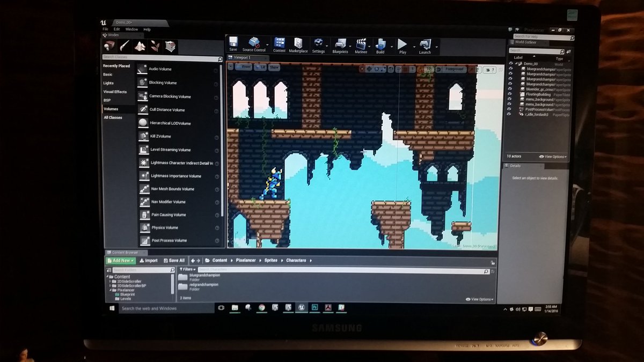Open the Window menu
Viewport: 644px width, 362px height.
(131, 29)
